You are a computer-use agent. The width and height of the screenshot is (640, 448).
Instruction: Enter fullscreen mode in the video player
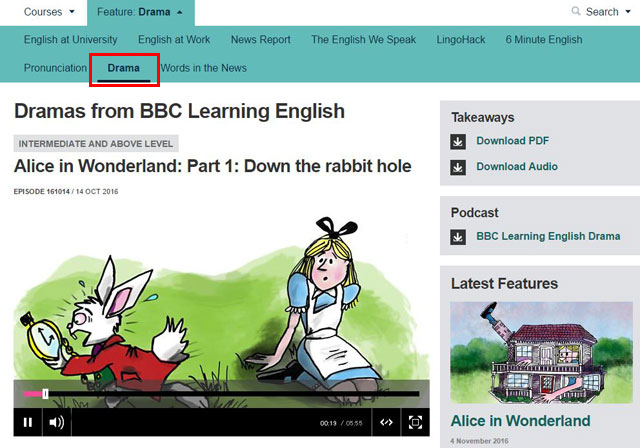(x=416, y=422)
